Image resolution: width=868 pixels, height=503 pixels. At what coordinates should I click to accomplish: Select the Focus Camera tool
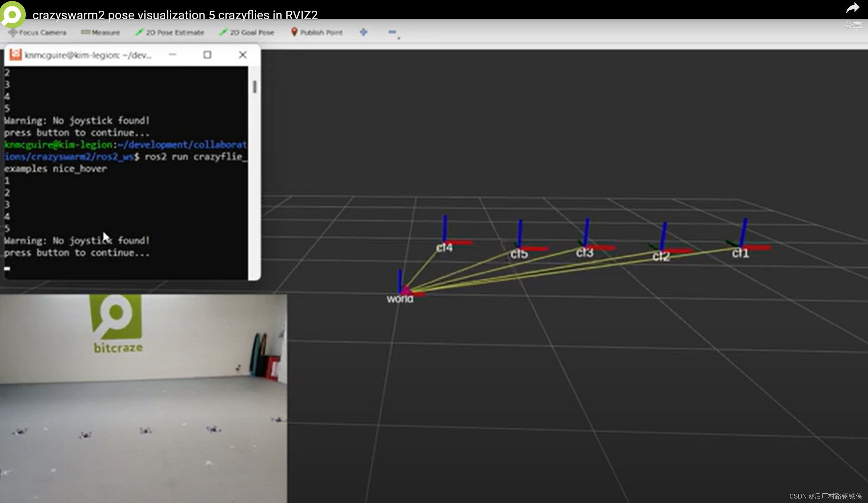tap(38, 32)
